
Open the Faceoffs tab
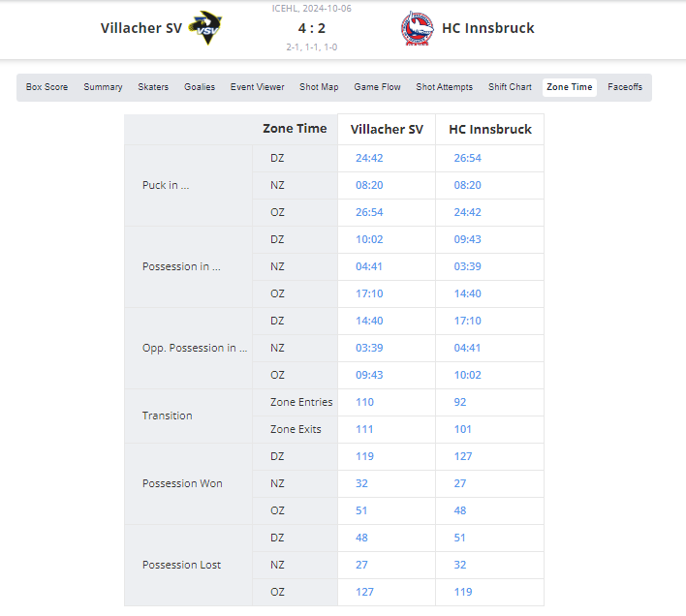[625, 87]
